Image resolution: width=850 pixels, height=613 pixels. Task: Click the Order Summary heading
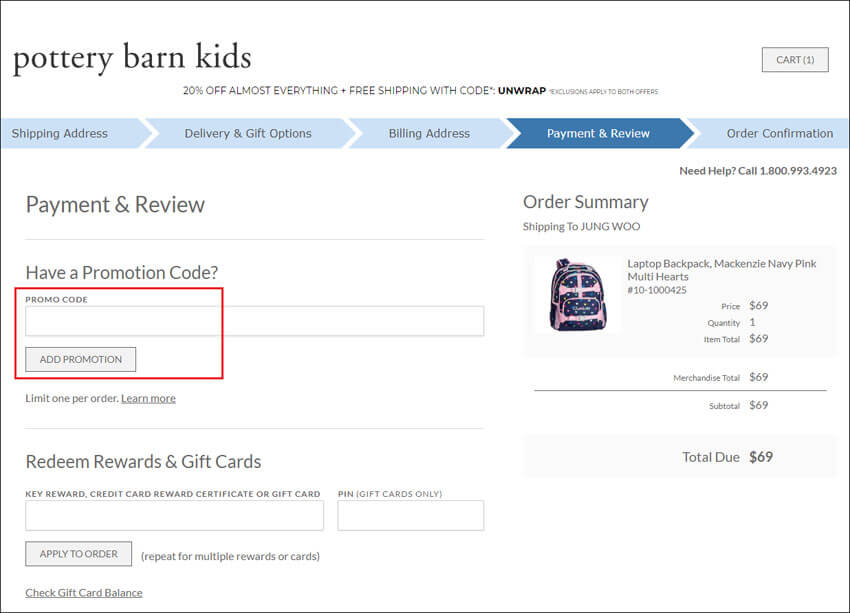[585, 202]
